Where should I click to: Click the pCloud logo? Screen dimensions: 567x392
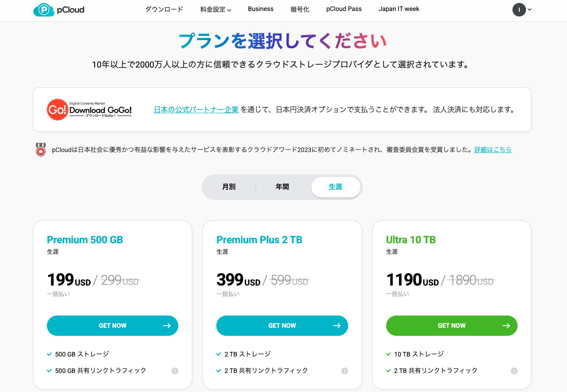tap(58, 9)
